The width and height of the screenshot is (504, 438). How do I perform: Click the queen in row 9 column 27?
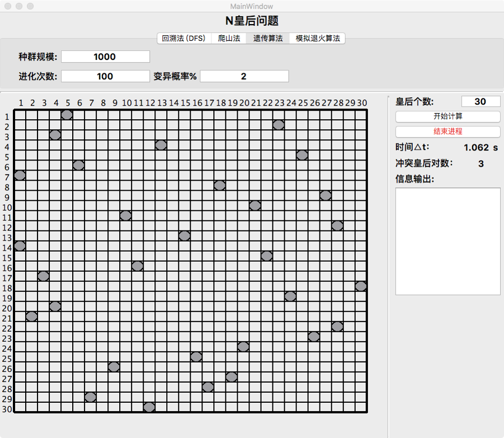pos(326,195)
